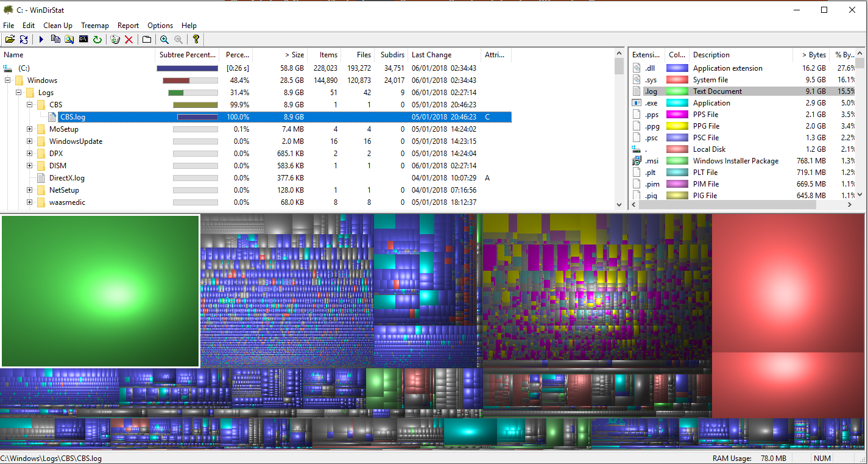
Task: Click the CBS.log file icon in tree
Action: coord(52,117)
